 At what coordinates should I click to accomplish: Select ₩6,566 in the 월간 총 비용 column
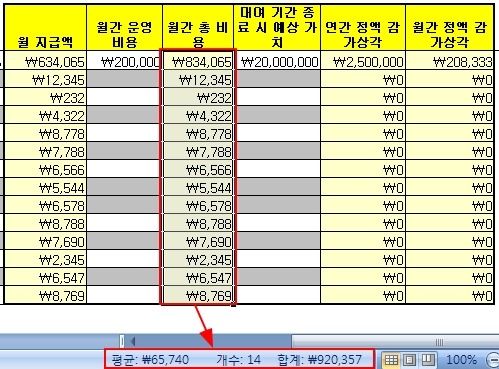pos(198,169)
